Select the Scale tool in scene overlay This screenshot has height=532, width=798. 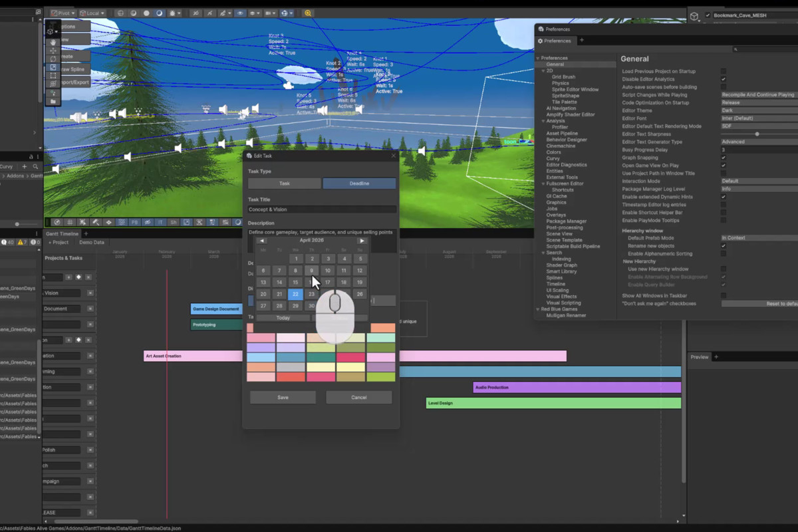click(x=53, y=67)
